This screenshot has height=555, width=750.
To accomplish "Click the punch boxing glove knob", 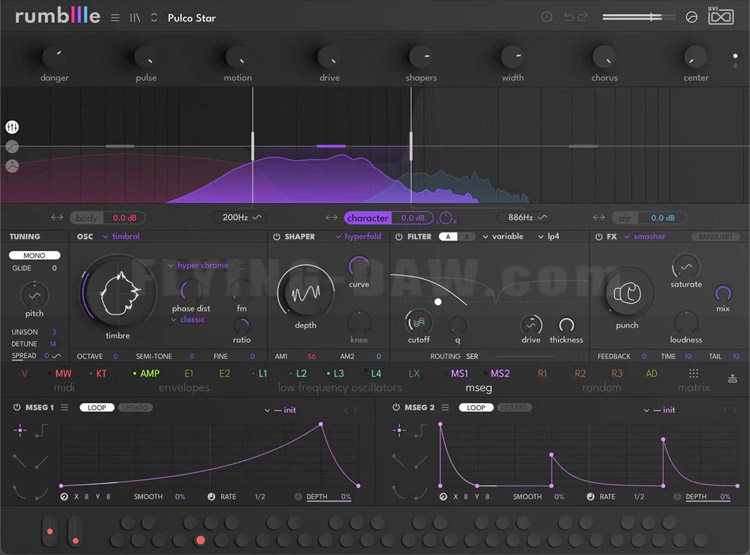I will tap(627, 293).
